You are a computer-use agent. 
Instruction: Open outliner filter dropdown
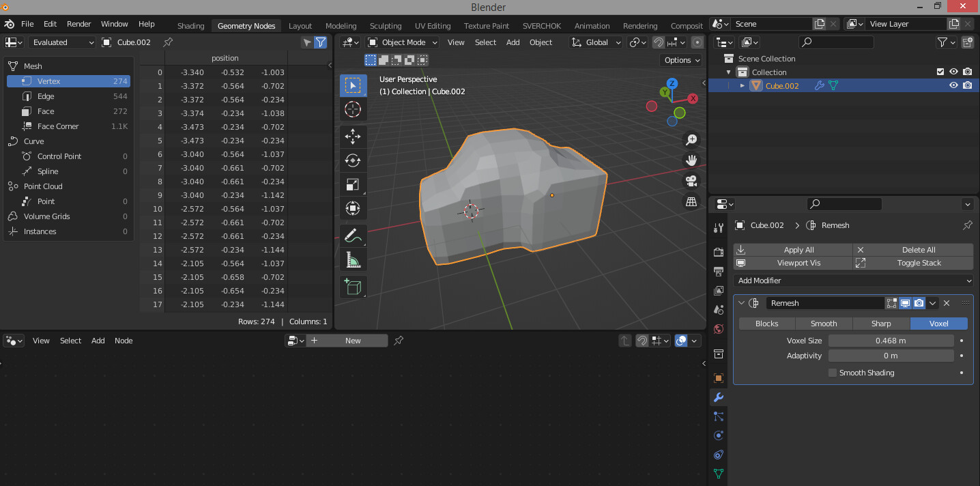coord(947,42)
